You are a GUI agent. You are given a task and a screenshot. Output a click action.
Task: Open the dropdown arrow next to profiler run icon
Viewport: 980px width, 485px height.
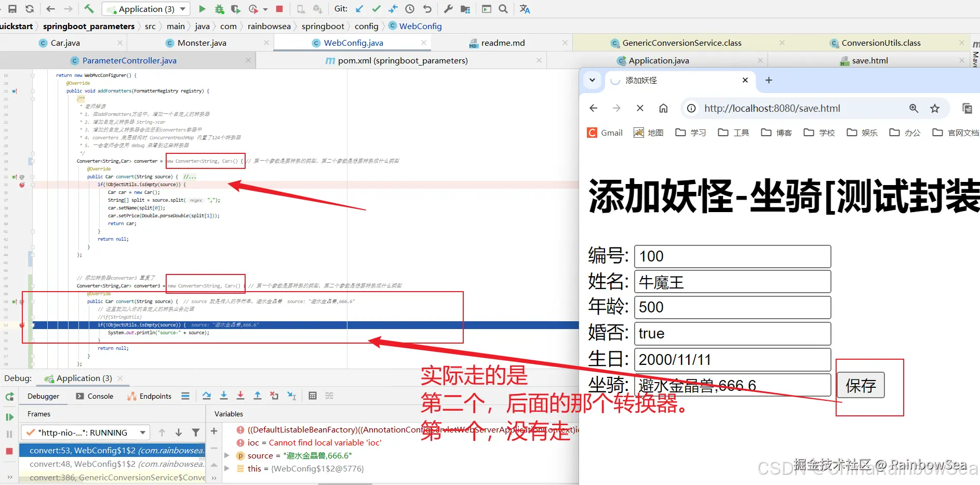click(x=265, y=9)
